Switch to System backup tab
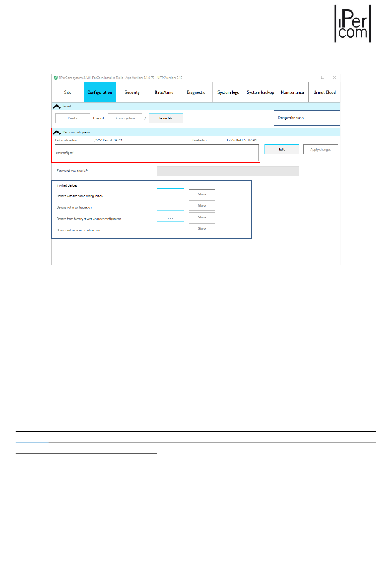 pyautogui.click(x=260, y=92)
